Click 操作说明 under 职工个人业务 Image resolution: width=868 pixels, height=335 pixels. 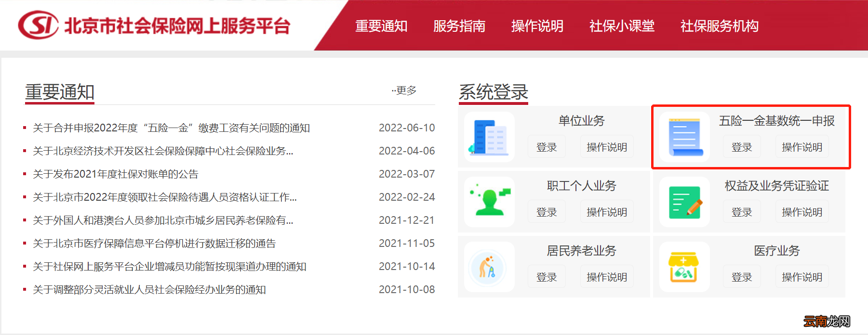607,212
